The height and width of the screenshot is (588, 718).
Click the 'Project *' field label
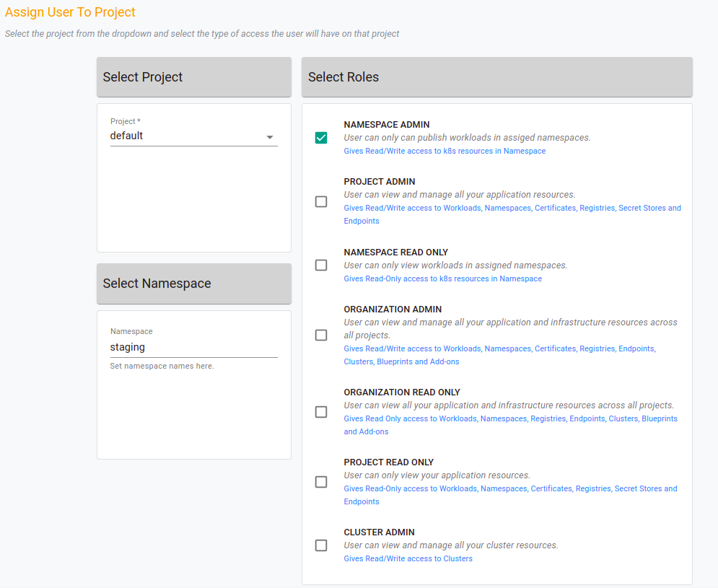[125, 121]
